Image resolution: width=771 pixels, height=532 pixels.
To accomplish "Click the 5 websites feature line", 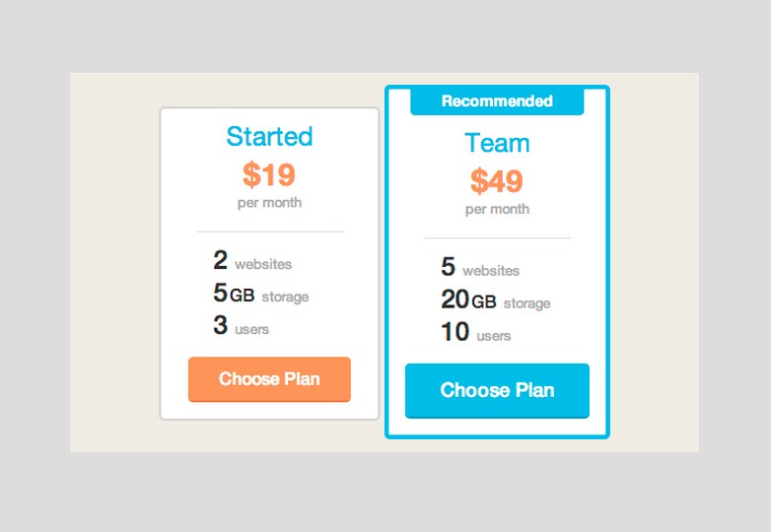I will click(x=480, y=268).
